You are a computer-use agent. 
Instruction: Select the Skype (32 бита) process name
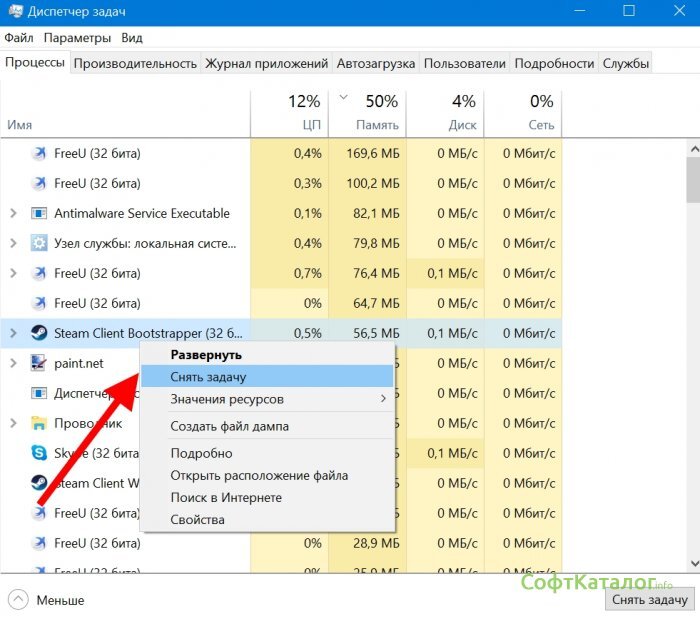click(96, 453)
